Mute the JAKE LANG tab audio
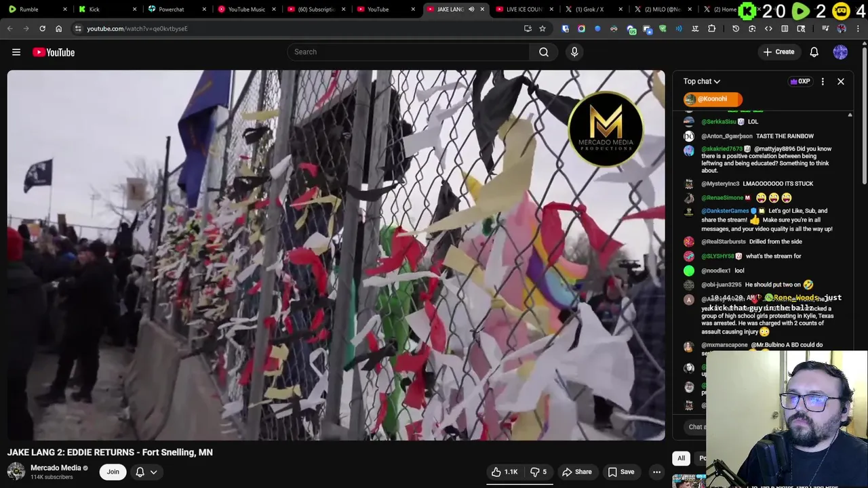The image size is (868, 488). coord(471,9)
